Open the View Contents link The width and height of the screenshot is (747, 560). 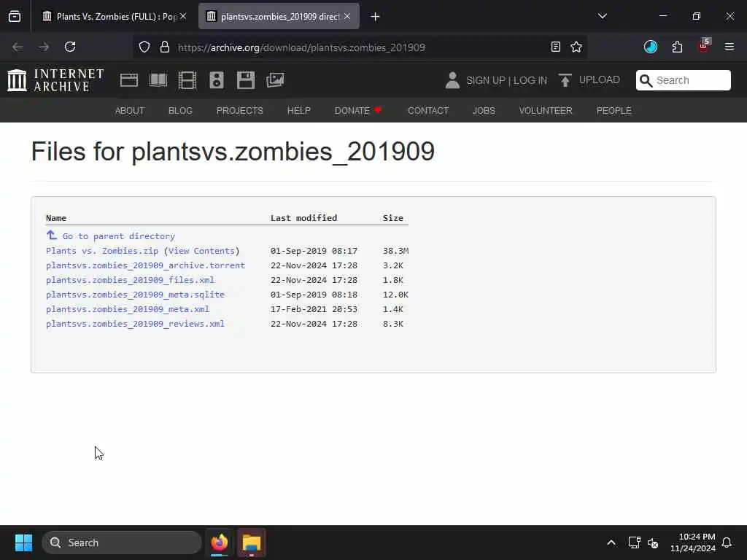(x=201, y=251)
